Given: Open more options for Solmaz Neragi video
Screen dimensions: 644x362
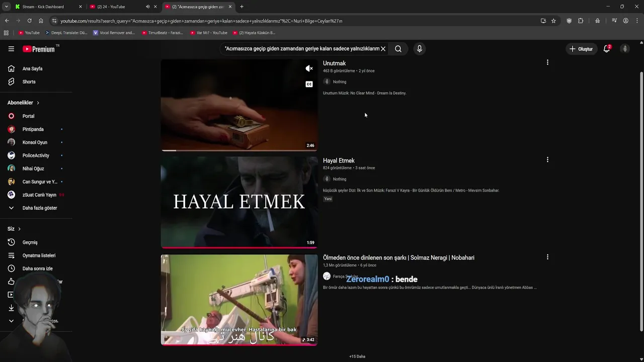Looking at the screenshot, I should click(547, 257).
